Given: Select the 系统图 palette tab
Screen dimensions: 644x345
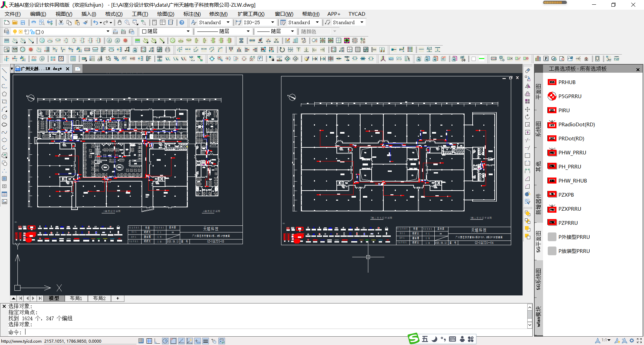Looking at the screenshot, I should [538, 129].
